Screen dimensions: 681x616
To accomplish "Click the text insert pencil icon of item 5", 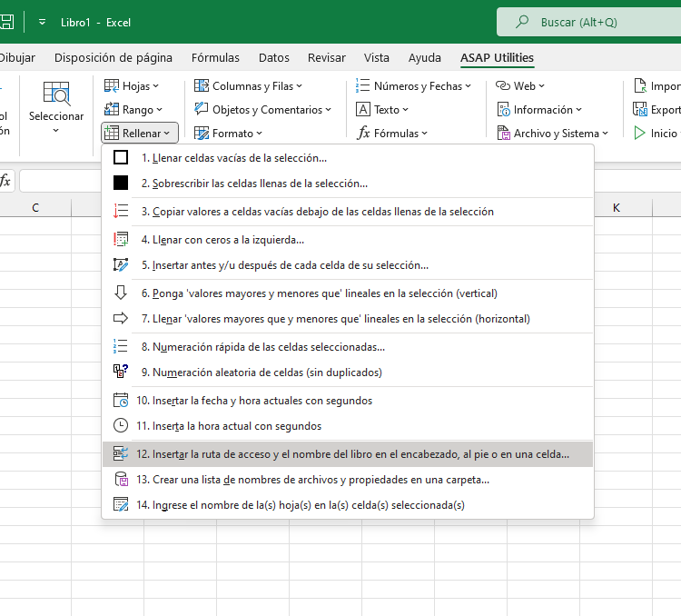I will (x=121, y=264).
